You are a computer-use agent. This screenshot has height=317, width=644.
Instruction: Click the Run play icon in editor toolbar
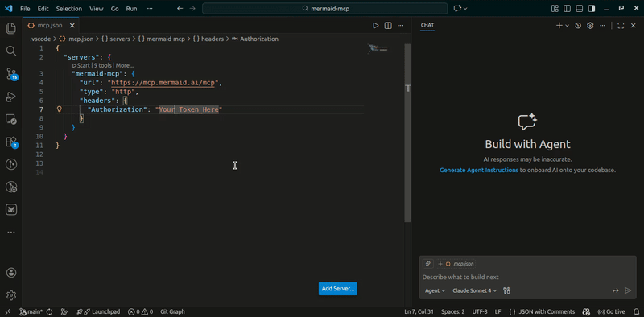375,26
